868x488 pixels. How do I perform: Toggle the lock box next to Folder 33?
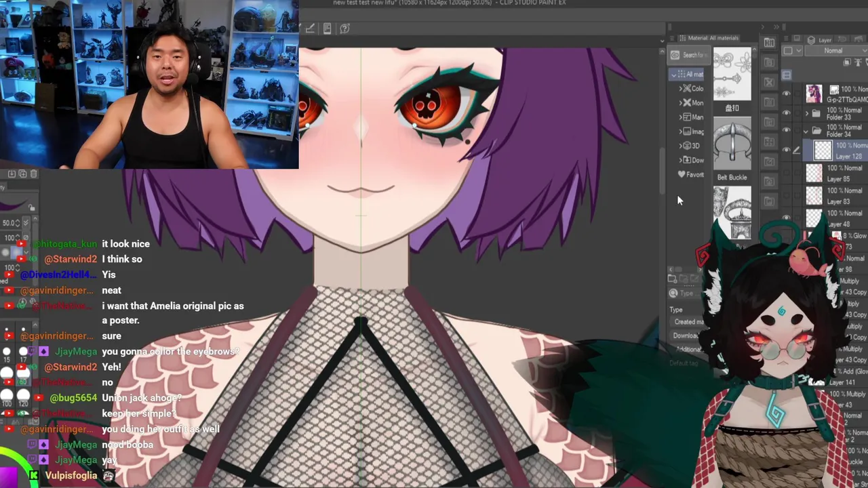[797, 113]
